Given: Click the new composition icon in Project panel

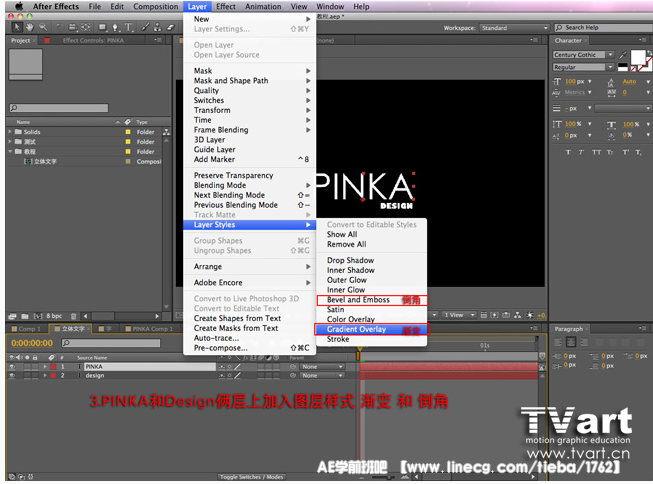Looking at the screenshot, I should (38, 316).
